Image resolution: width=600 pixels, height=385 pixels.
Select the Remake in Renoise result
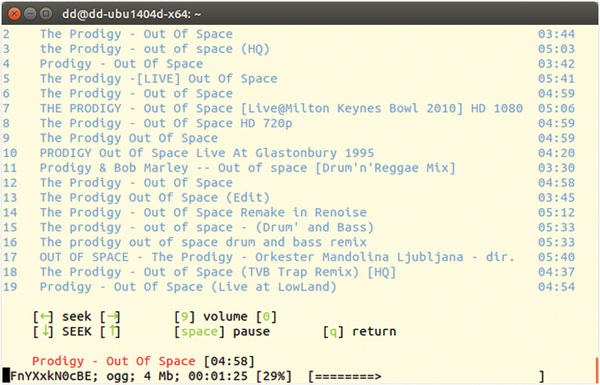coord(203,212)
